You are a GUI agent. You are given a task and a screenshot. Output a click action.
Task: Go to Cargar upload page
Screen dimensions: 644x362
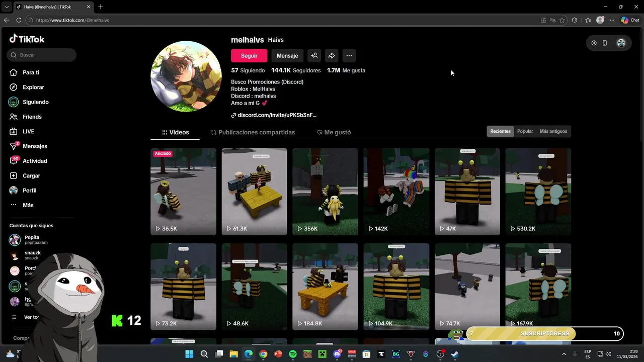[25, 175]
